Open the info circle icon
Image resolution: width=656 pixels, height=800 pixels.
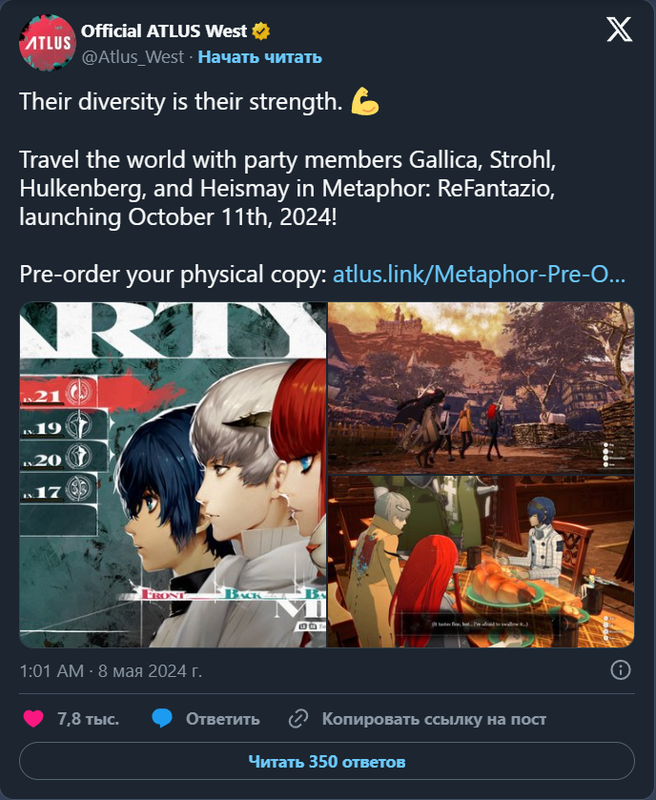[620, 670]
